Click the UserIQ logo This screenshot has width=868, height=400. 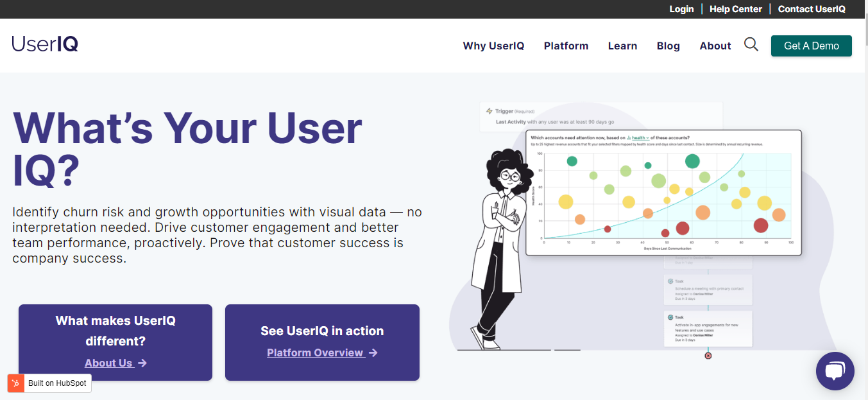click(x=45, y=44)
